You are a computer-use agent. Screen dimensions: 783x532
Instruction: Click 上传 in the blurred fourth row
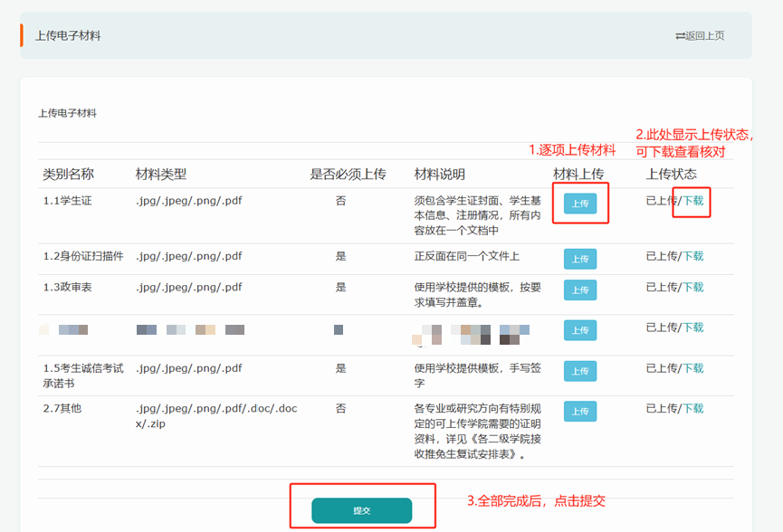[x=580, y=330]
